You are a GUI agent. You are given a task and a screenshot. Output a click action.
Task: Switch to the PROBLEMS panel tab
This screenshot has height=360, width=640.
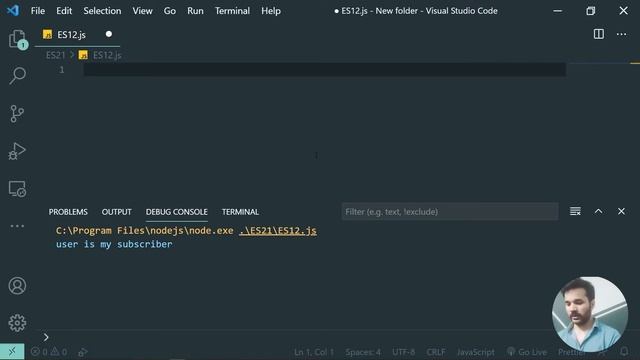click(x=68, y=212)
